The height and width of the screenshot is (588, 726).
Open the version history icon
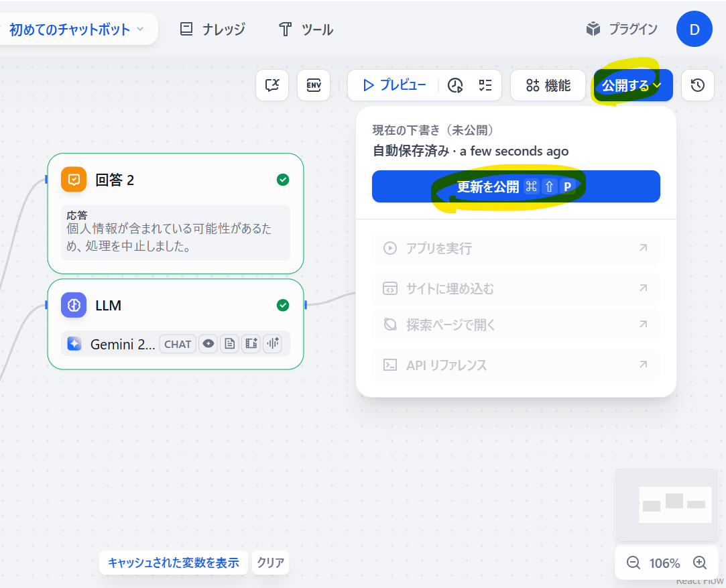698,85
